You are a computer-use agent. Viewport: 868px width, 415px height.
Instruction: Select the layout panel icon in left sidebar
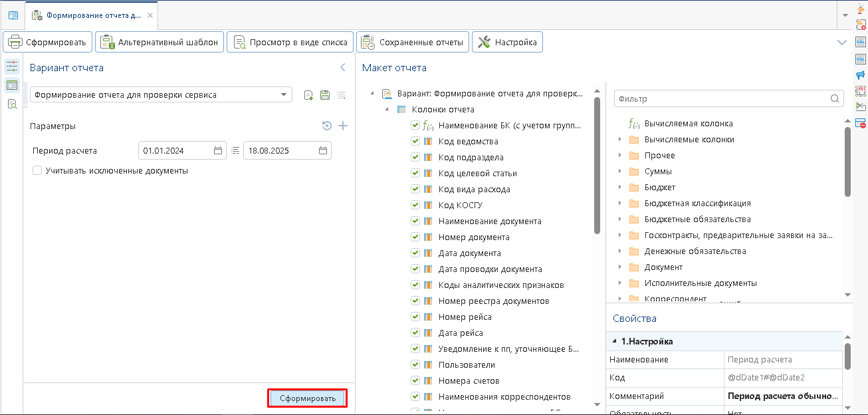coord(12,85)
